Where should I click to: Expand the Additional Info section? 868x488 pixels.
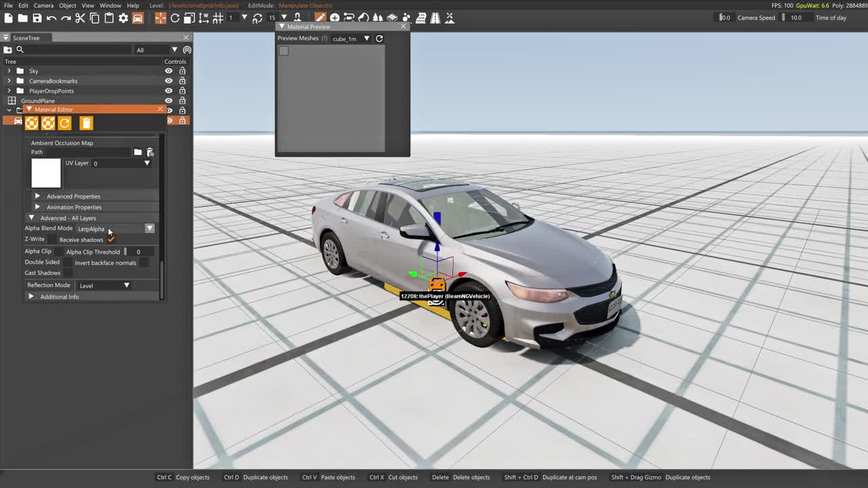click(31, 296)
